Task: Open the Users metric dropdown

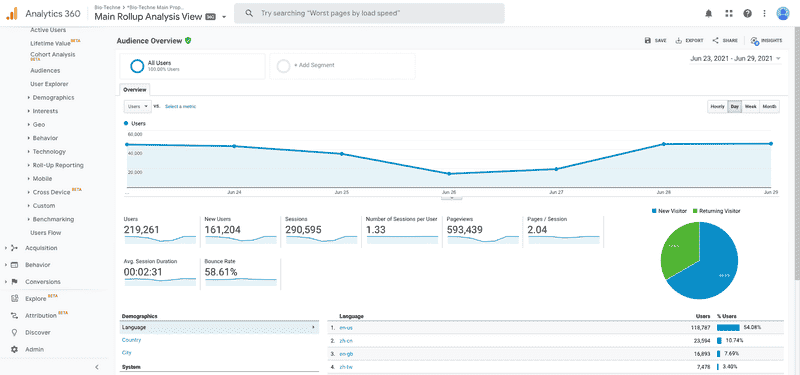Action: (137, 106)
